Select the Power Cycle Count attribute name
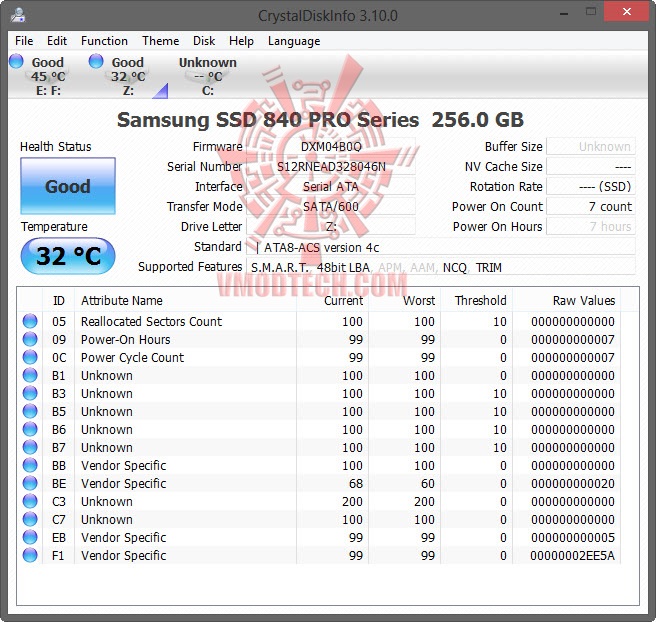Viewport: 656px width, 622px height. pos(132,357)
